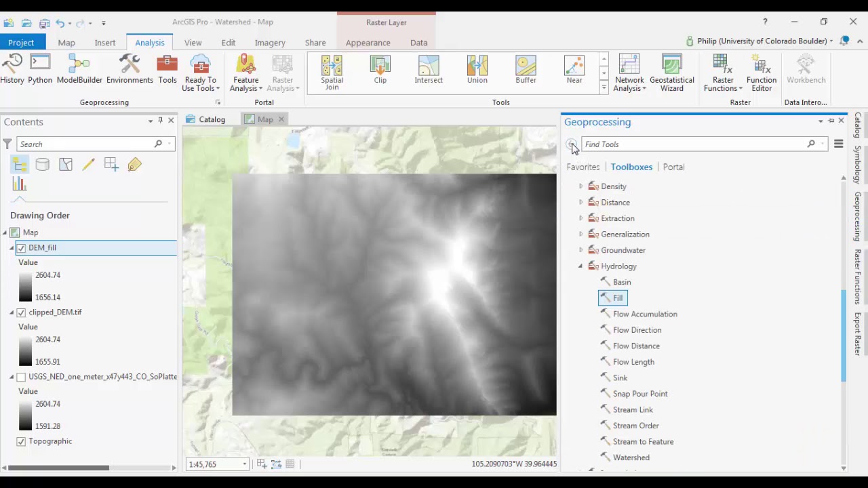
Task: Expand the Groundwater toolset
Action: [580, 250]
